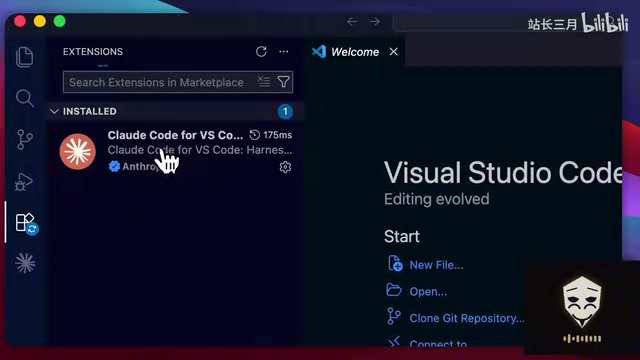Click the Open folder icon
The height and width of the screenshot is (360, 640).
(x=394, y=290)
